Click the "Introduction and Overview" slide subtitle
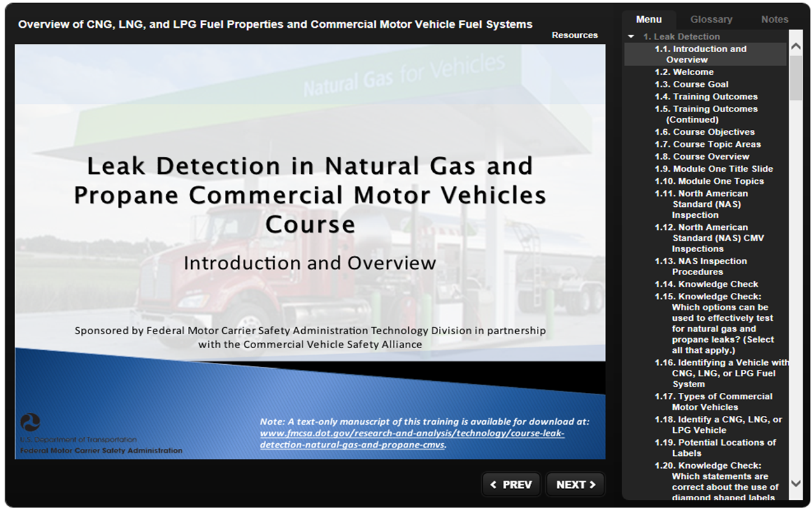The width and height of the screenshot is (812, 510). click(310, 263)
